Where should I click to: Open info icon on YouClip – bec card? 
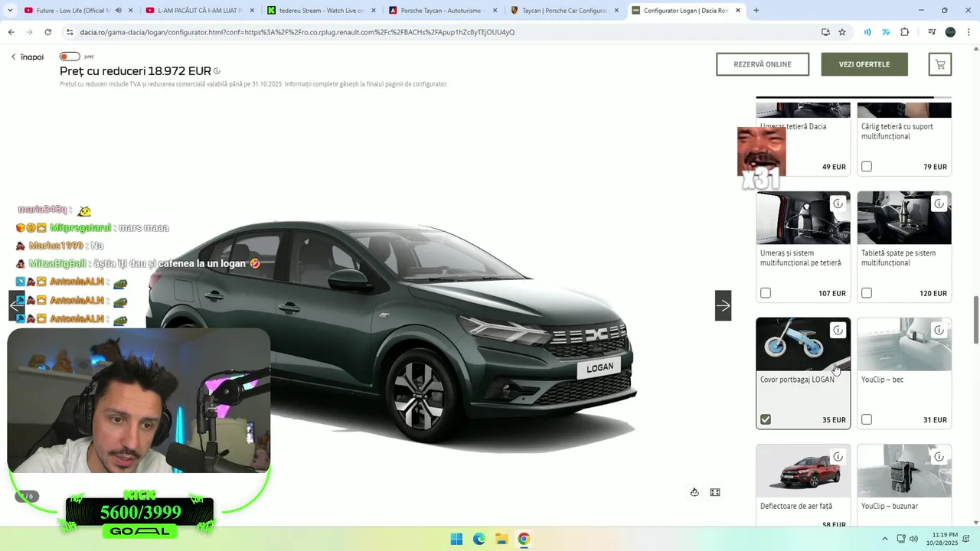[x=939, y=330]
